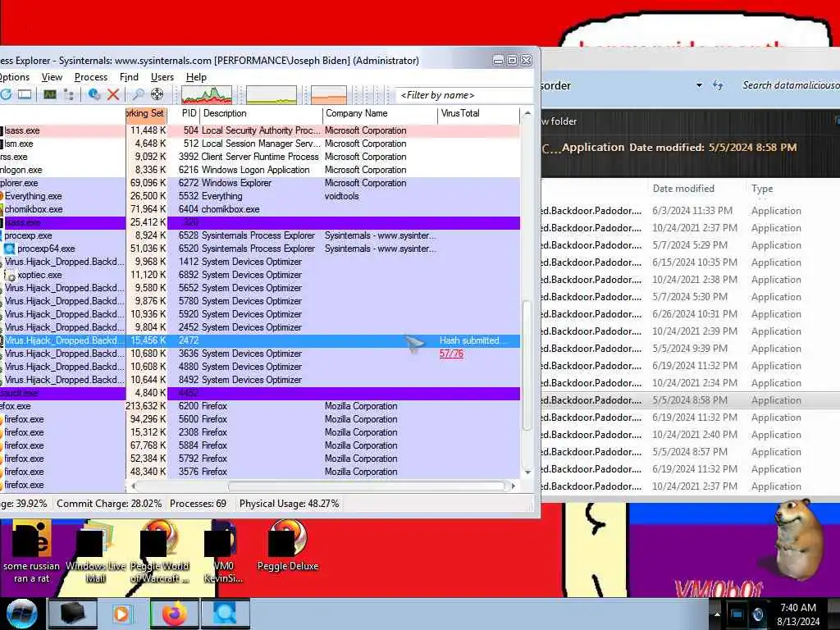This screenshot has width=840, height=630.
Task: Open the Help menu
Action: click(196, 77)
